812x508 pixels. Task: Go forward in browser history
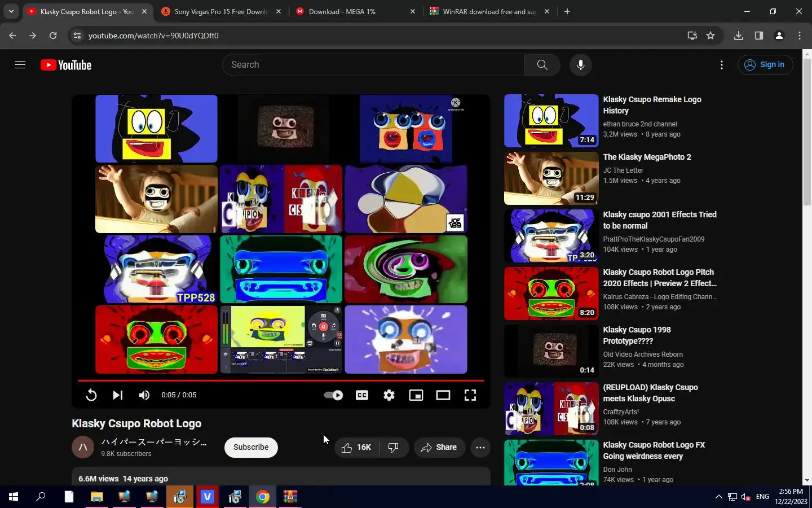click(x=33, y=36)
